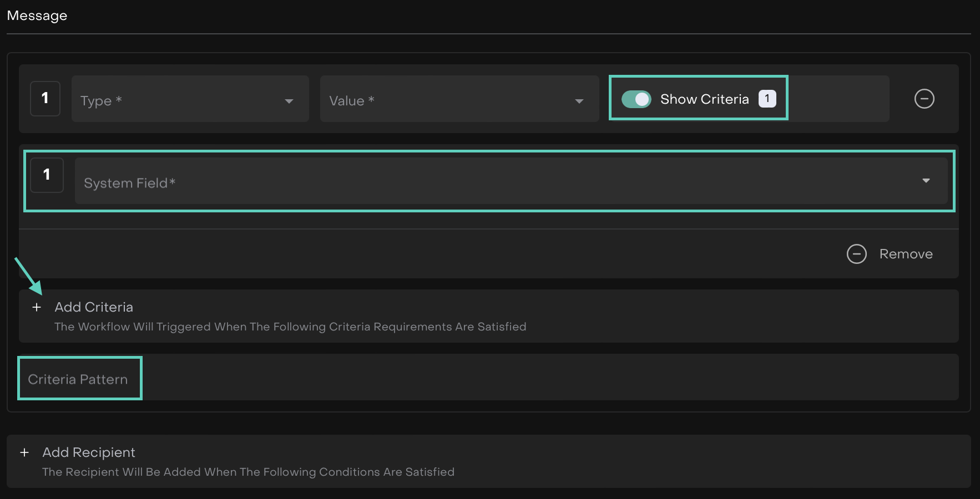Click the circled minus icon beside Show Criteria
Image resolution: width=980 pixels, height=499 pixels.
pyautogui.click(x=924, y=99)
